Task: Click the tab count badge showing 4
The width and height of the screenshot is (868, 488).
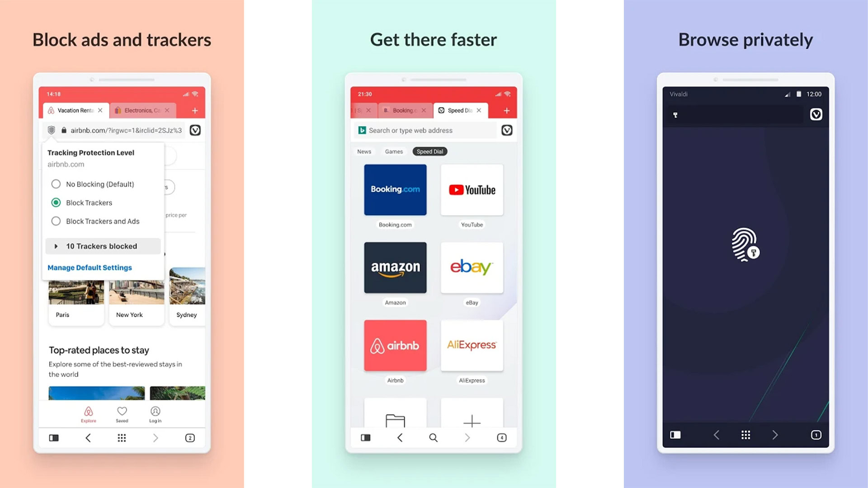Action: click(502, 437)
